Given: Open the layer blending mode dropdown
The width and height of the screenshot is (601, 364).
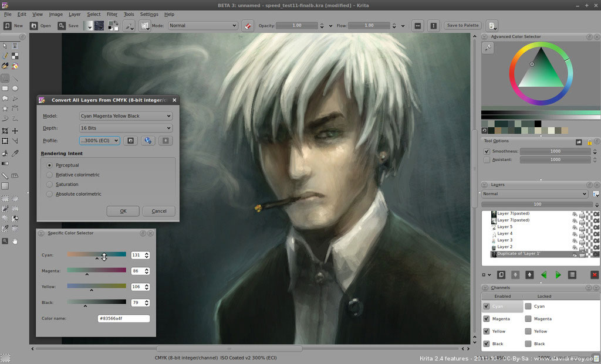Looking at the screenshot, I should coord(534,193).
